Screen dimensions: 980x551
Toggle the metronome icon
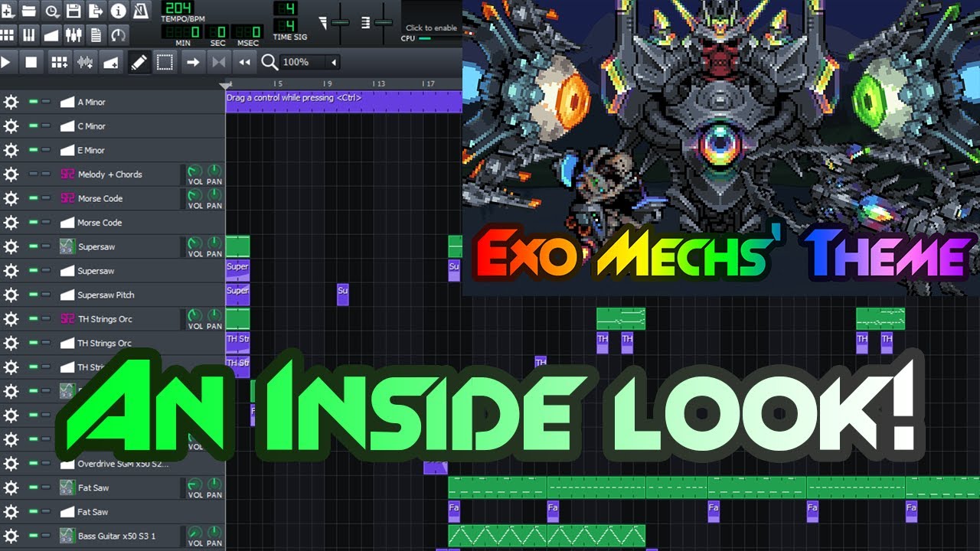point(140,11)
